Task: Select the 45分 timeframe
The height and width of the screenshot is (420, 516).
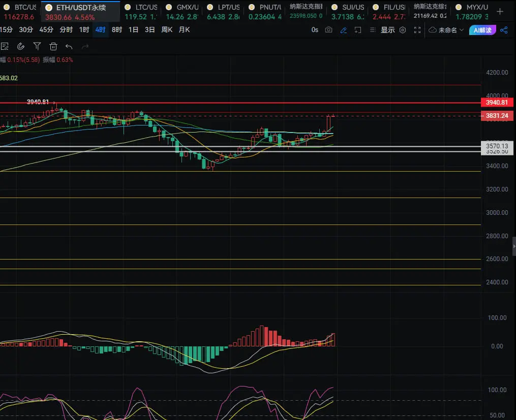Action: point(46,29)
